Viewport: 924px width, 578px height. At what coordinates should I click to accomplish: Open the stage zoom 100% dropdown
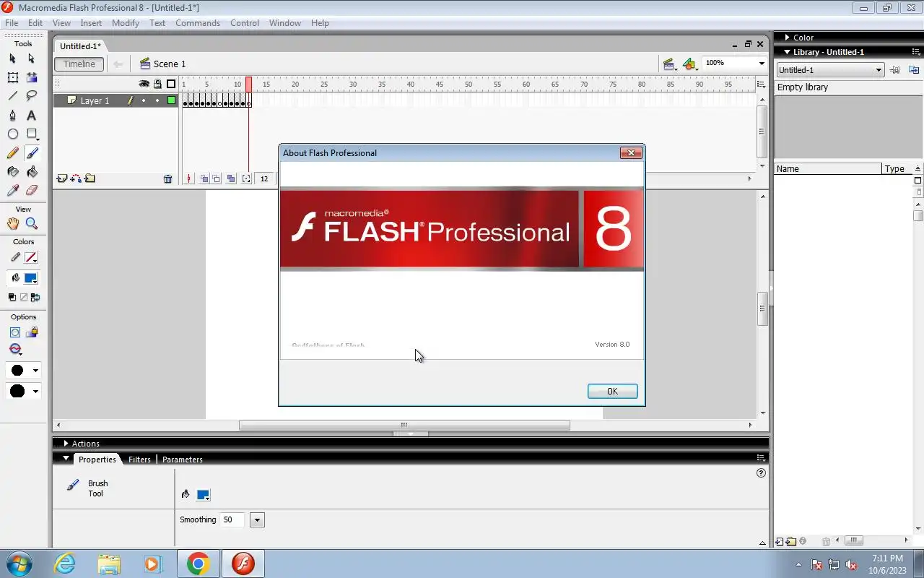pyautogui.click(x=761, y=64)
